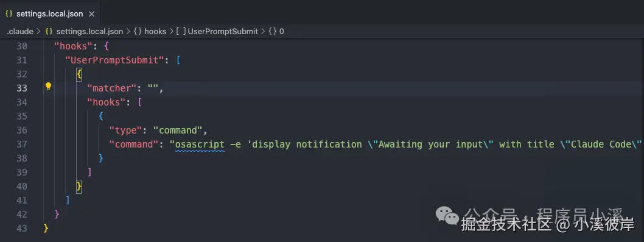
Task: Click line number 42 in gutter
Action: 22,214
